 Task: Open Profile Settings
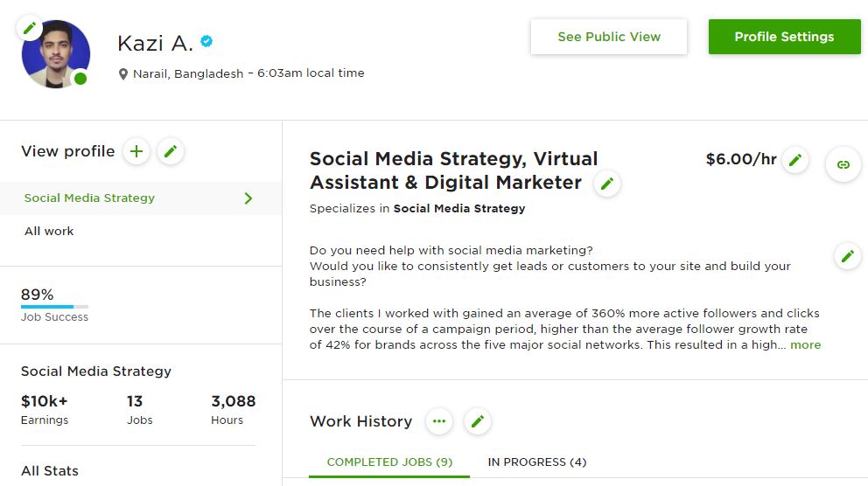784,37
